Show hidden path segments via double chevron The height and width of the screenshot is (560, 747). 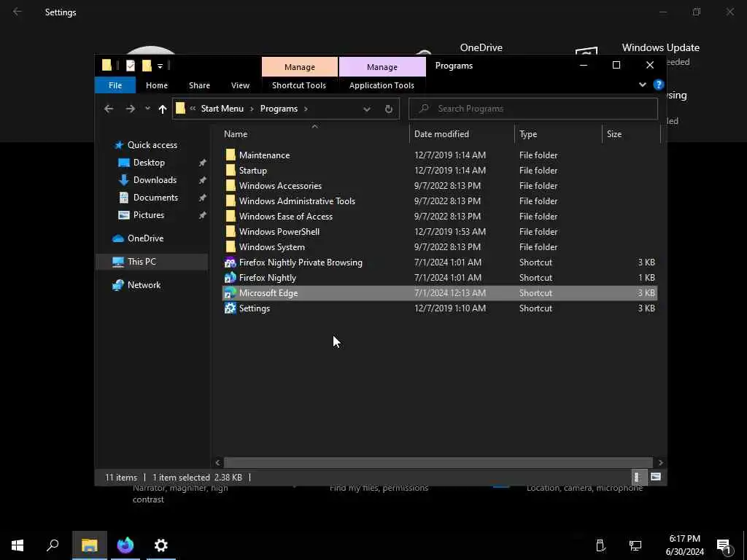coord(193,109)
